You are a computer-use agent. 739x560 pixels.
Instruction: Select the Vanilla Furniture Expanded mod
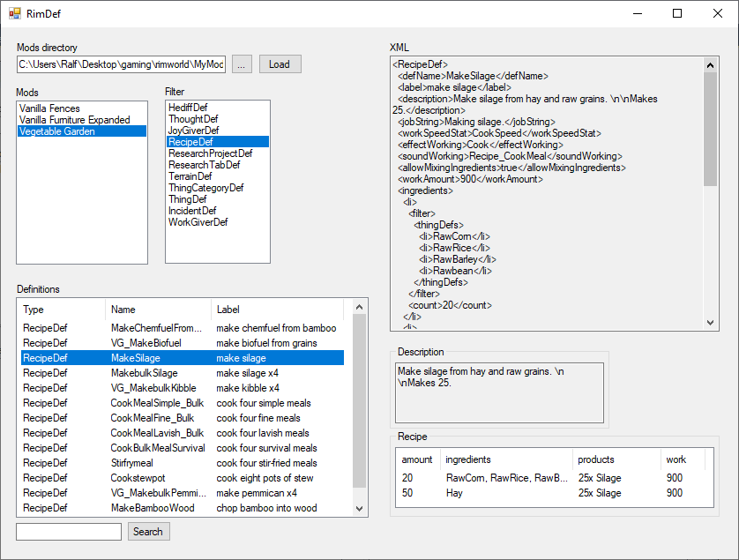click(82, 120)
